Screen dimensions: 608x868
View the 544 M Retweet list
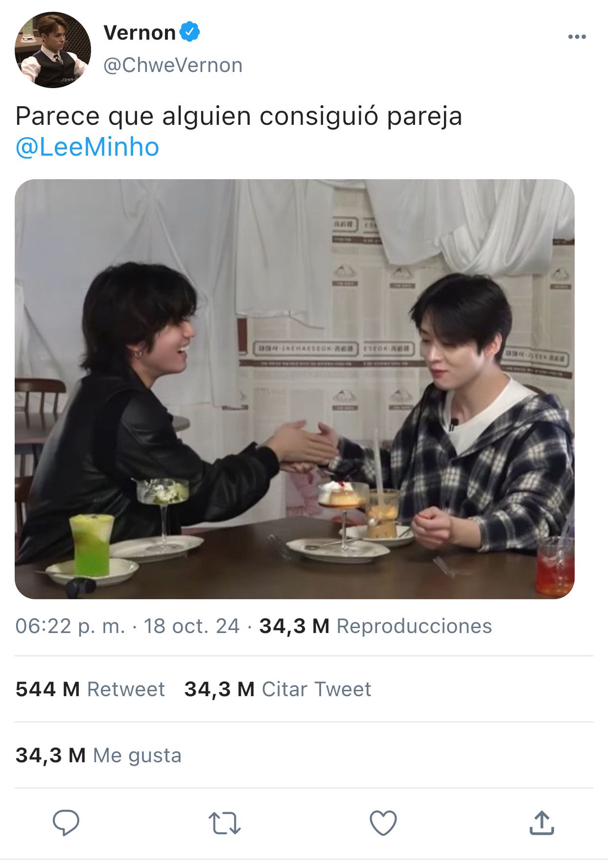[x=90, y=689]
